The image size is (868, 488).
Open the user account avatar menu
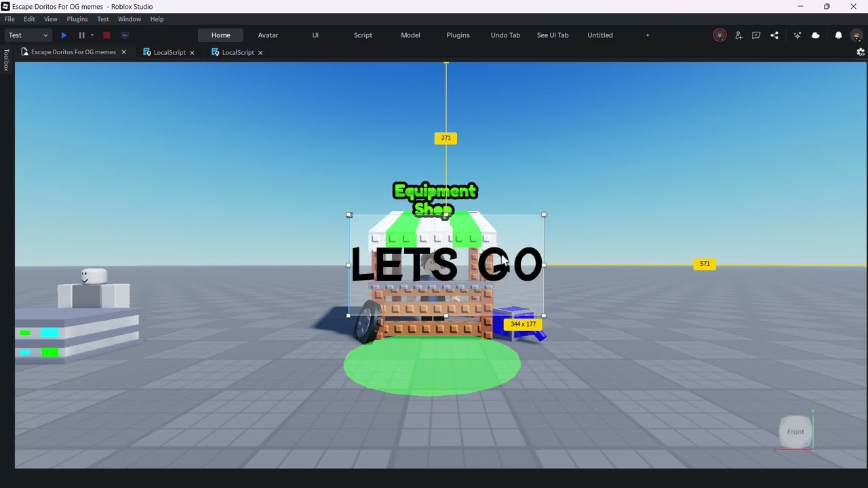857,35
